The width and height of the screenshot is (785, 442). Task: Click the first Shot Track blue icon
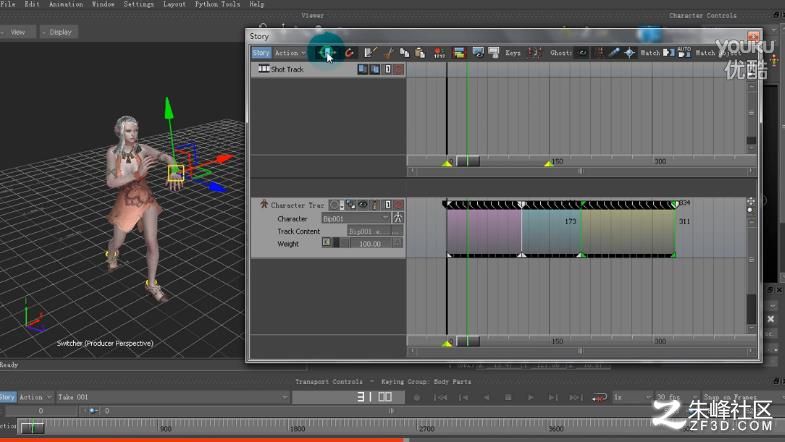coord(362,69)
